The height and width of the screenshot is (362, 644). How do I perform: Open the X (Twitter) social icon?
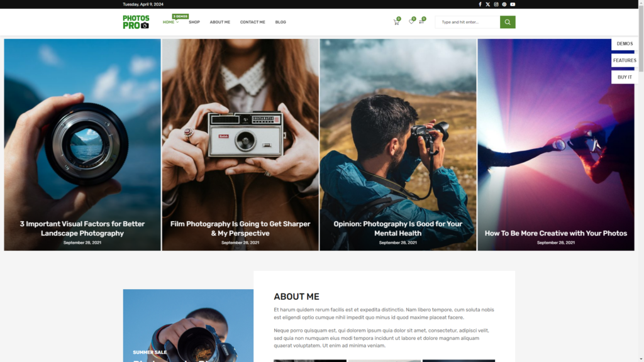(x=488, y=4)
